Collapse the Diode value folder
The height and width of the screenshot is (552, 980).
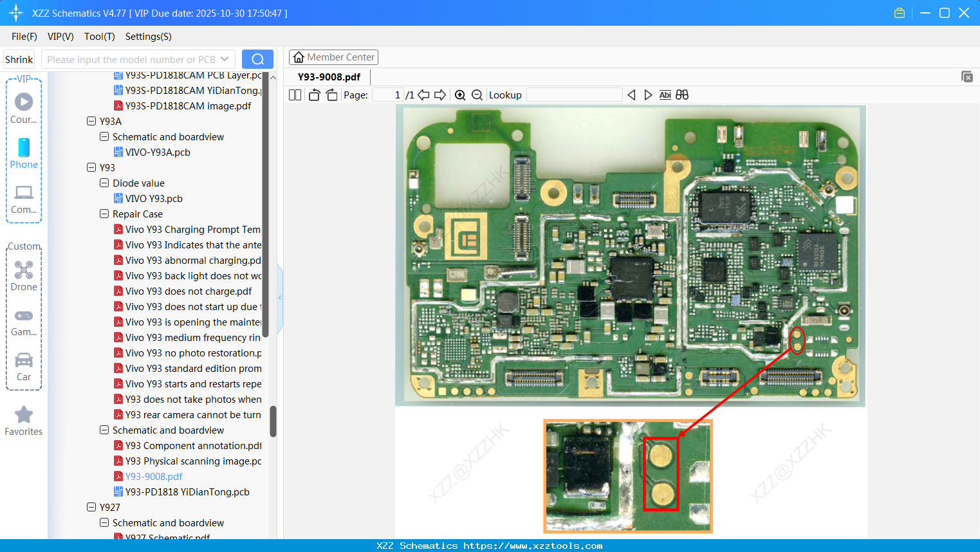104,183
